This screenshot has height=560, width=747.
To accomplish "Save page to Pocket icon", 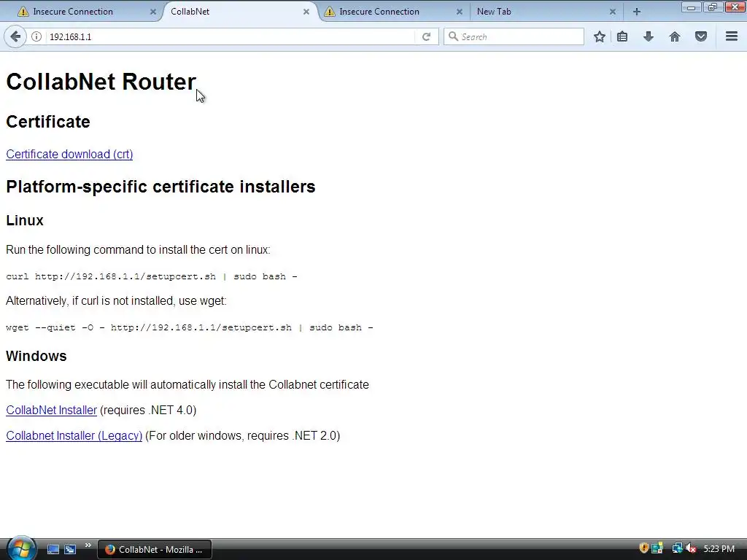I will click(x=701, y=36).
